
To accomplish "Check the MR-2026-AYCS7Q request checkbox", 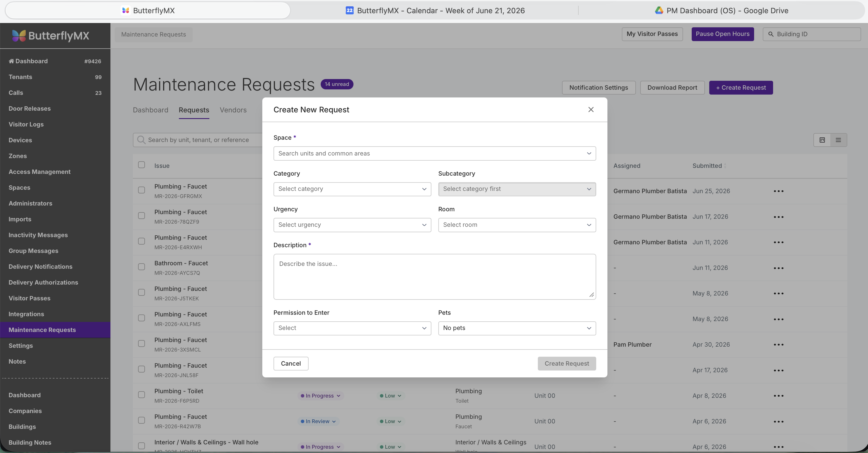I will (142, 267).
